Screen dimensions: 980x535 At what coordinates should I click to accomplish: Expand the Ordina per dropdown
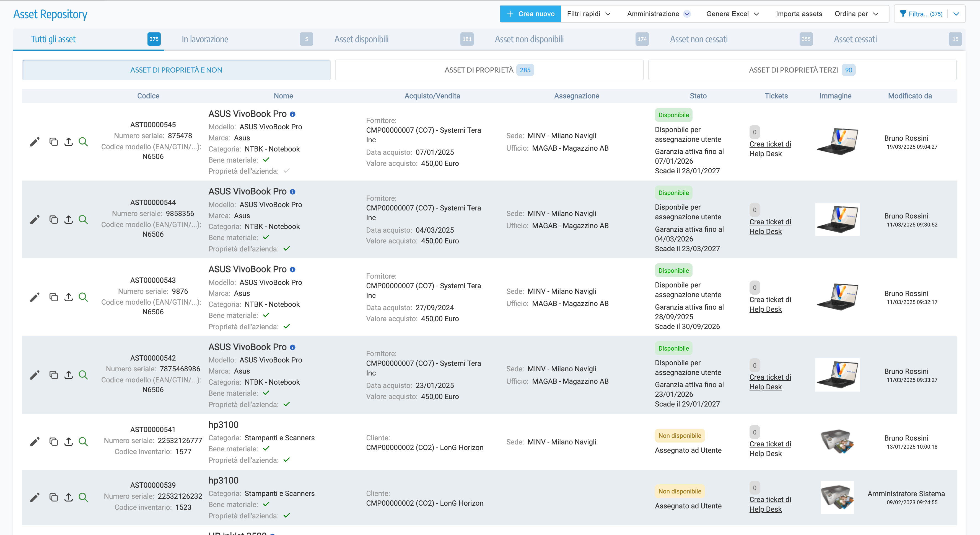[856, 14]
